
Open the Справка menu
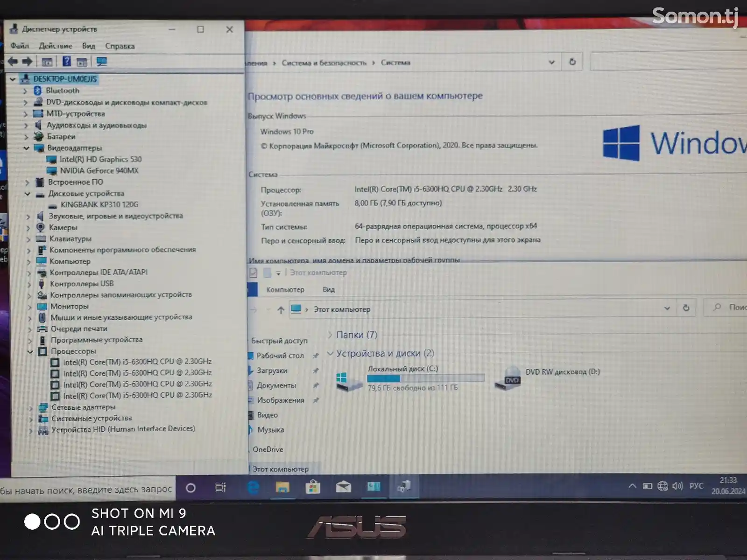[x=120, y=46]
